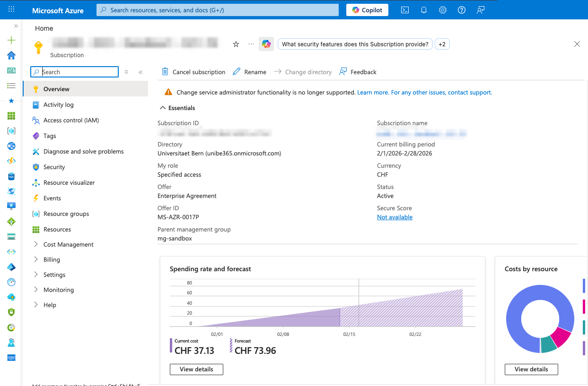Click the Not available Secure Score link

click(395, 217)
